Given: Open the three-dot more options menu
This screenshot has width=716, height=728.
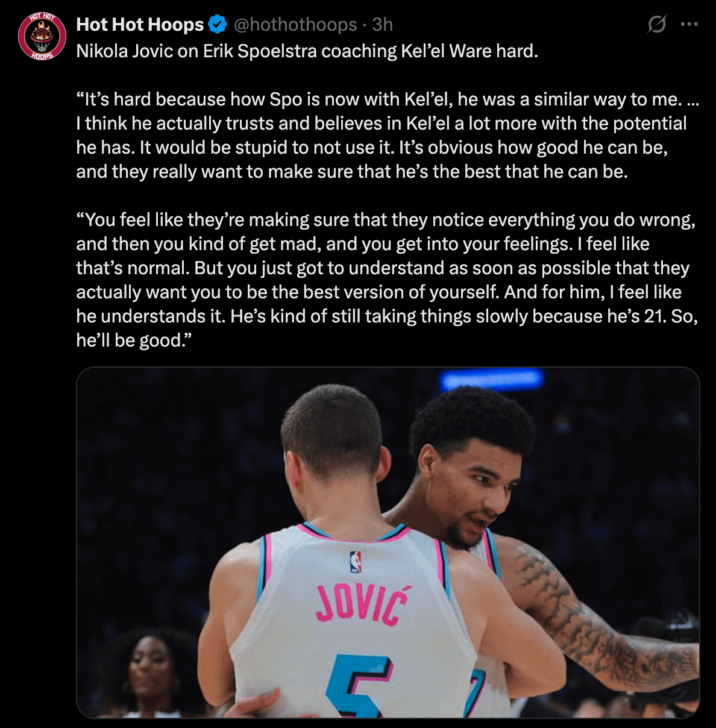Looking at the screenshot, I should point(689,25).
